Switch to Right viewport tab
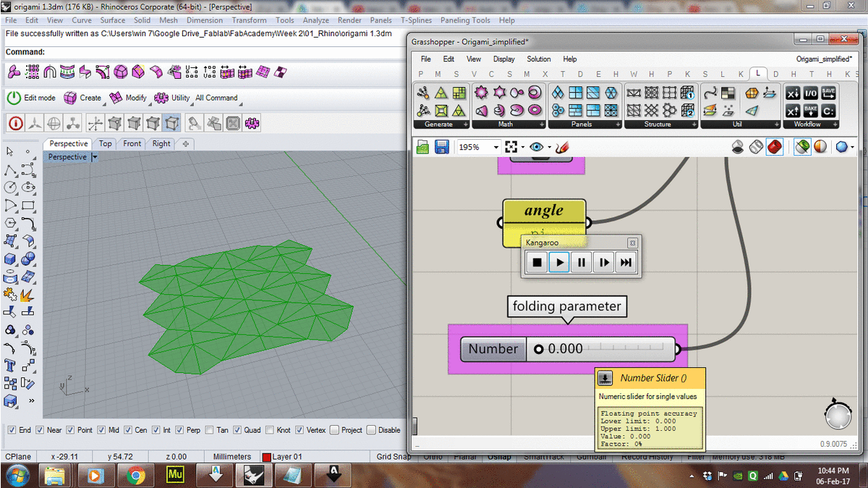Viewport: 868px width, 488px height. [161, 143]
